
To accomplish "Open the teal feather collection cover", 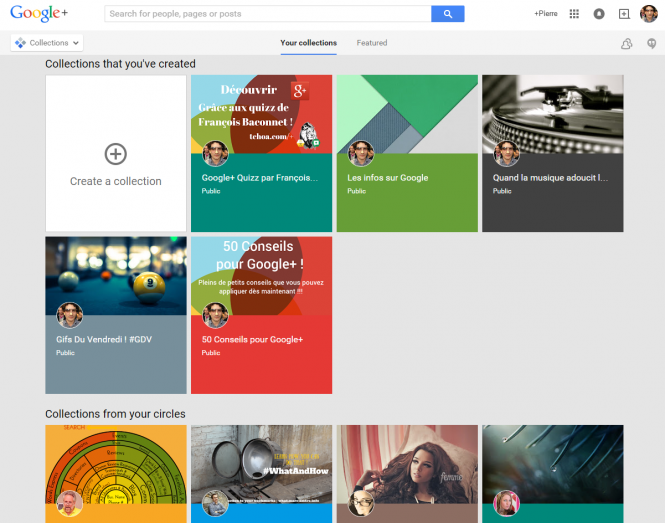I will tap(553, 464).
